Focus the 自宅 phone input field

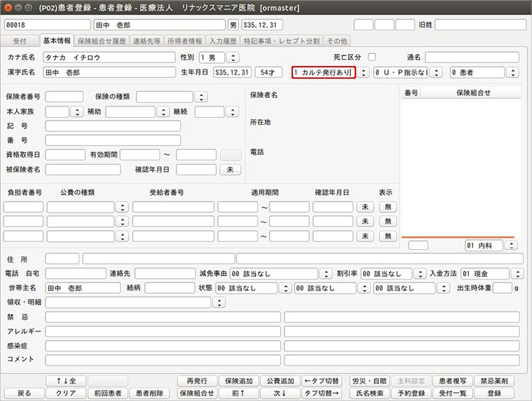[x=76, y=273]
